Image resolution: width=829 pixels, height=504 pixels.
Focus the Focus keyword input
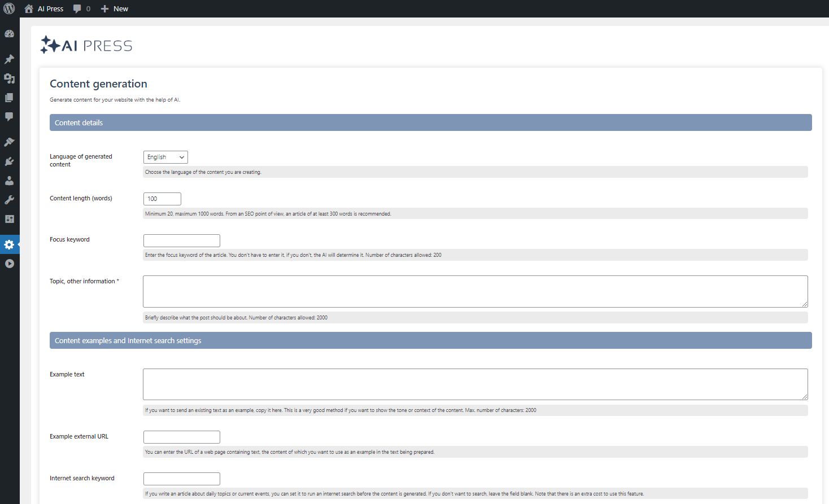click(181, 240)
